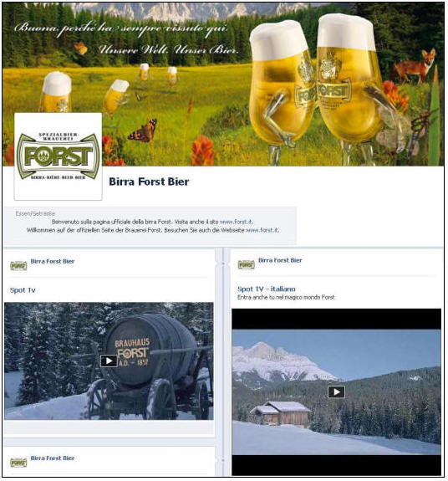
Task: Click the timeline center divider line
Action: (223, 362)
